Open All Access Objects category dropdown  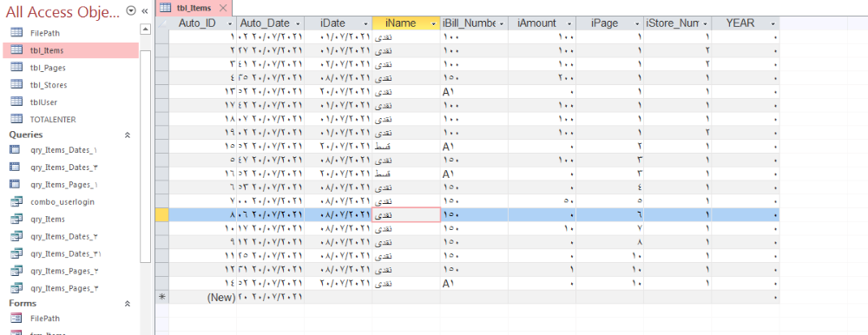click(131, 10)
